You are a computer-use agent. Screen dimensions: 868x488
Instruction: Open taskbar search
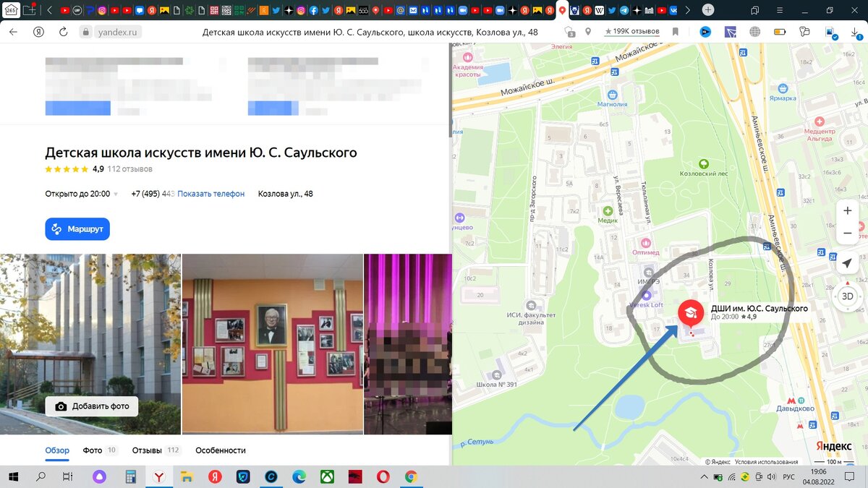pyautogui.click(x=41, y=476)
